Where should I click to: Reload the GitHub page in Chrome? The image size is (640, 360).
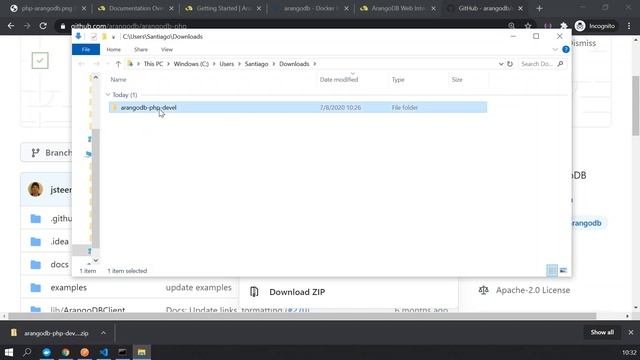pos(43,26)
